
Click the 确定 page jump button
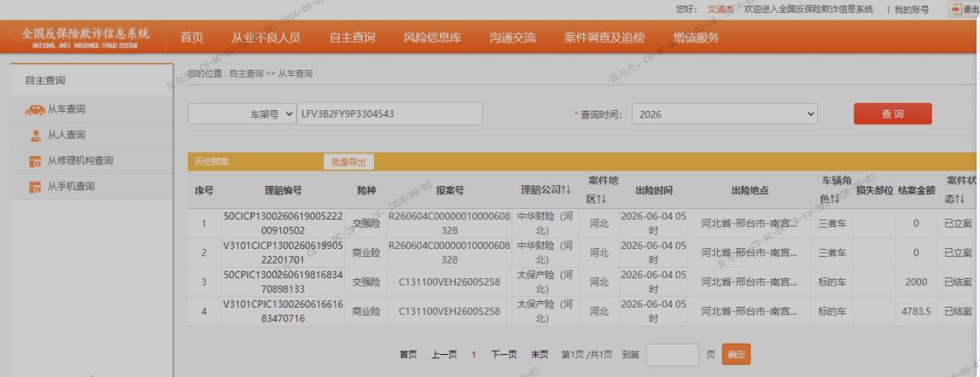pyautogui.click(x=736, y=354)
